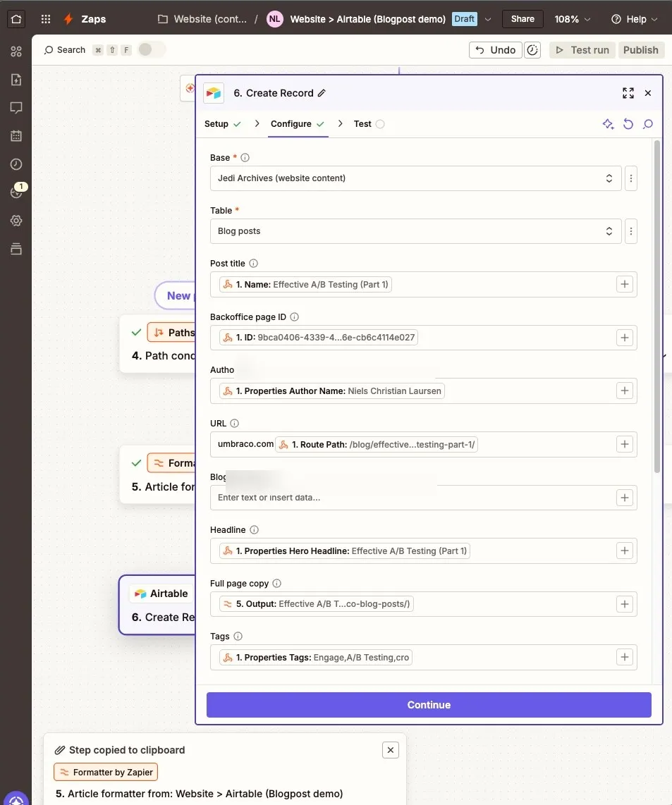This screenshot has width=672, height=805.
Task: Open the app grid icon in the top bar
Action: 45,19
